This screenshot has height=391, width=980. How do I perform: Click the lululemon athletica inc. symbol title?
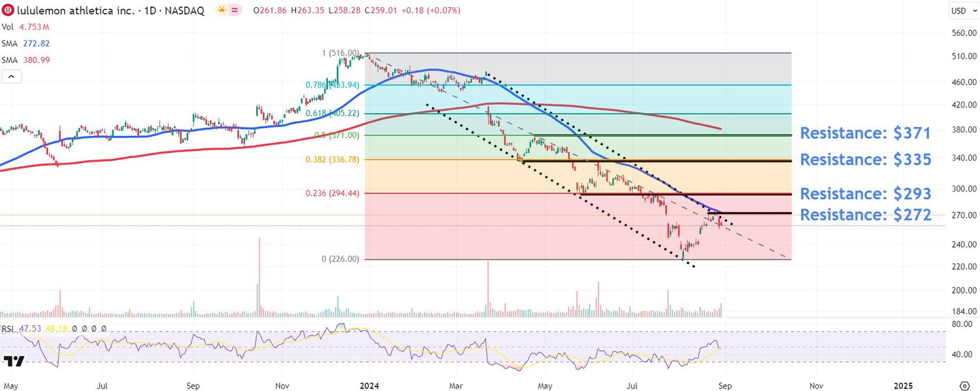click(x=75, y=10)
